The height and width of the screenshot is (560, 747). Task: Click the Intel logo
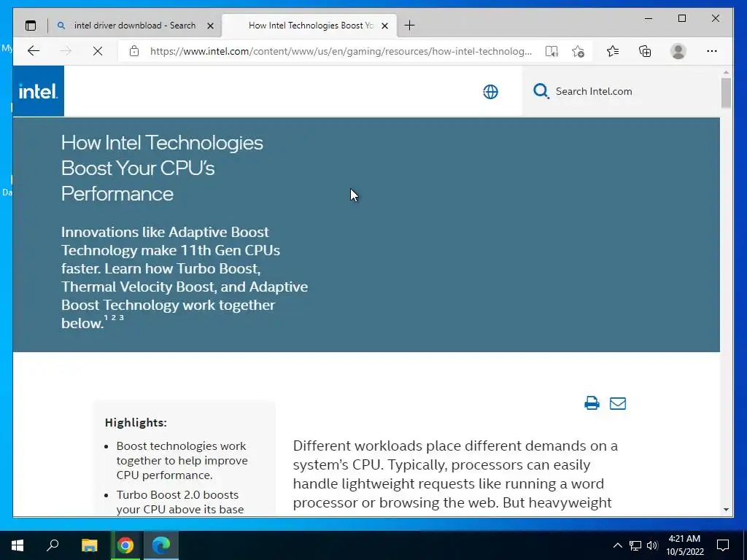coord(38,91)
